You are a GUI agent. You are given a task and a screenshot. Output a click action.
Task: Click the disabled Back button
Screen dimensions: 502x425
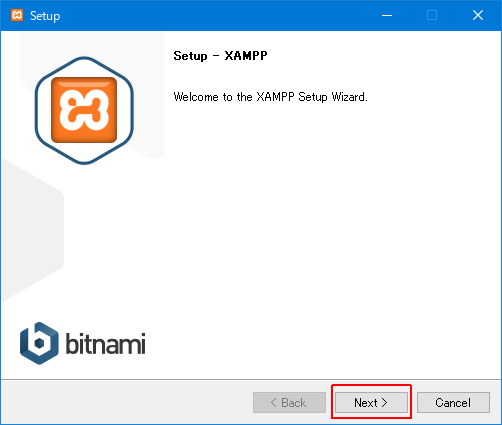coord(289,403)
